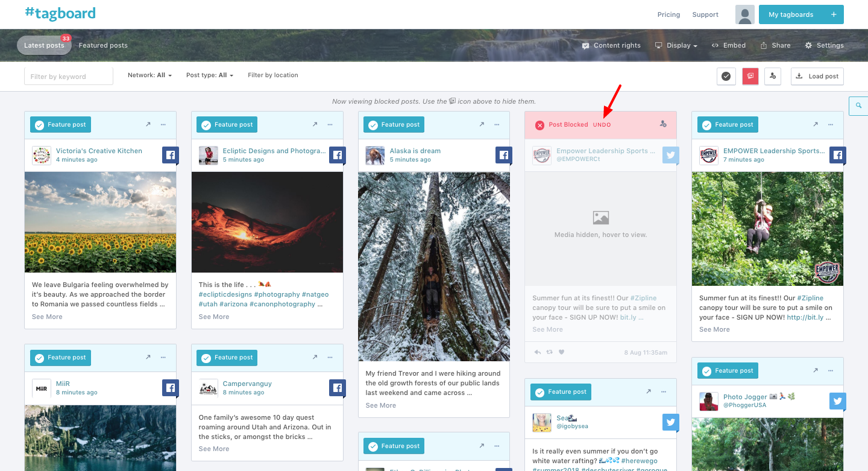This screenshot has height=471, width=868.
Task: Open Victoria's Creative Kitchen post in new window
Action: point(148,125)
